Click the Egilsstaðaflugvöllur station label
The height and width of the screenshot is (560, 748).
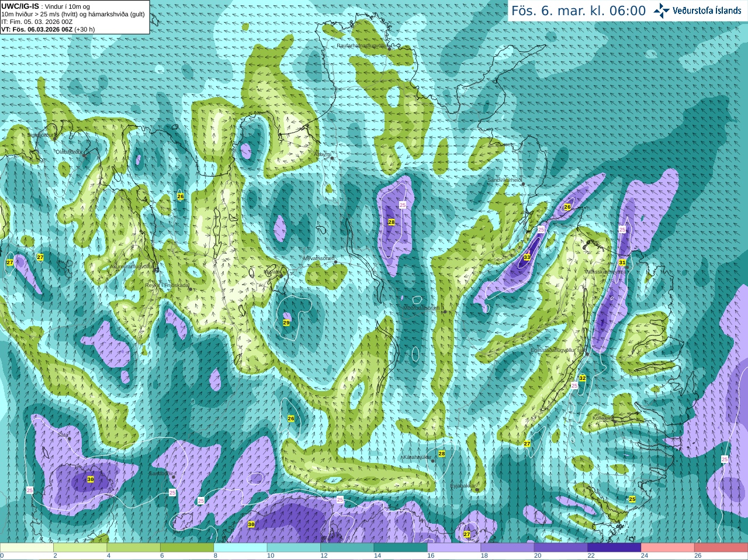click(558, 350)
